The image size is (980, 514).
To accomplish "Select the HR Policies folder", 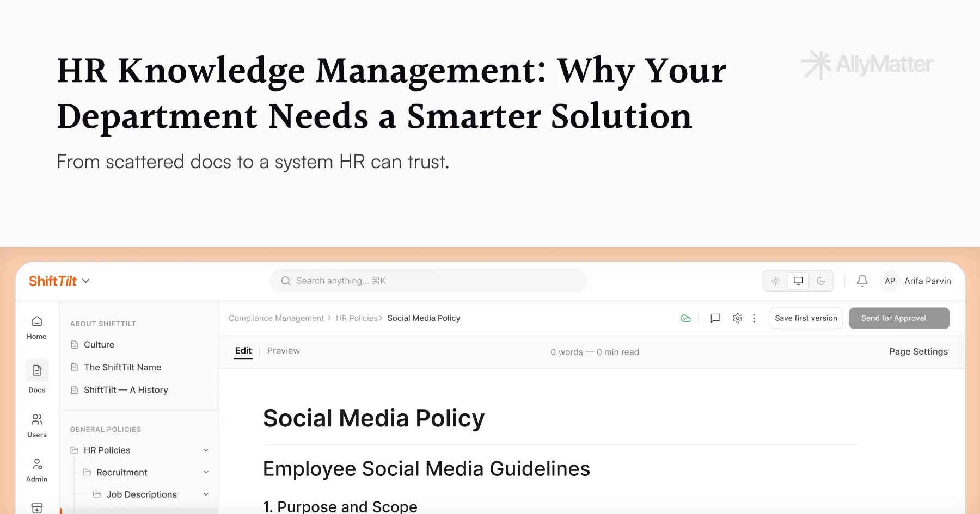I will (107, 450).
